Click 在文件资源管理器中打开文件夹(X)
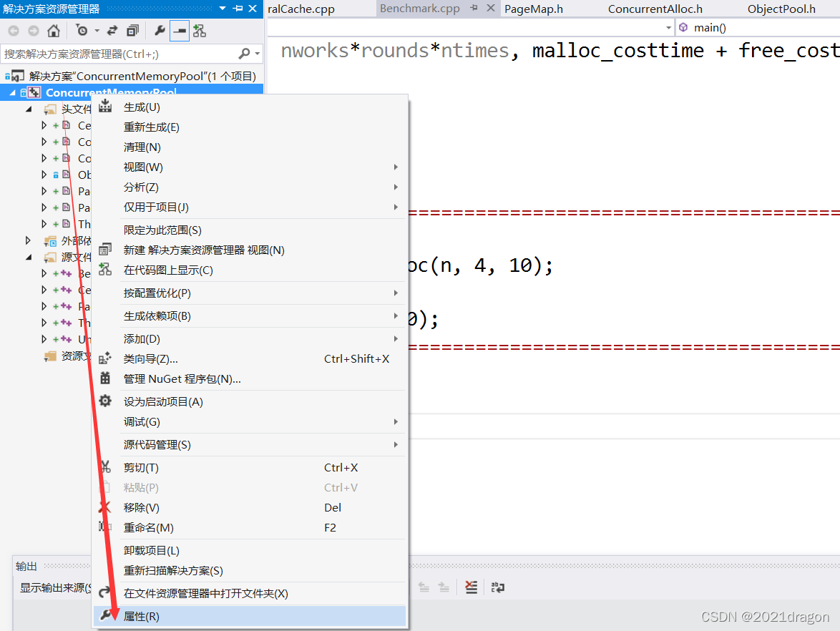Image resolution: width=840 pixels, height=631 pixels. [250, 594]
